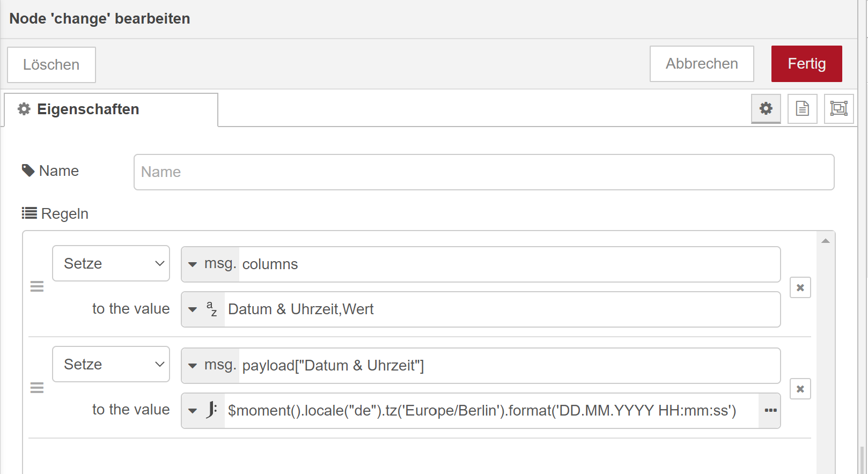Viewport: 868px width, 474px height.
Task: Open node appearance settings icon
Action: coord(838,109)
